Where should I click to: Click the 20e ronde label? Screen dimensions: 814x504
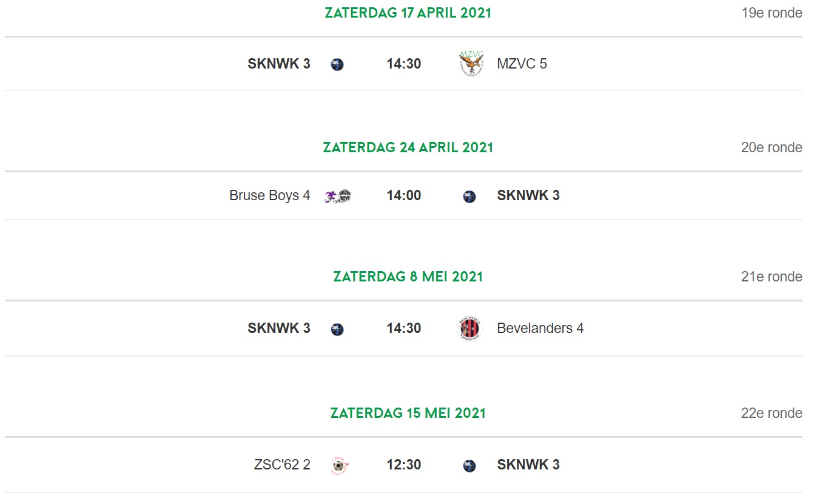click(772, 147)
